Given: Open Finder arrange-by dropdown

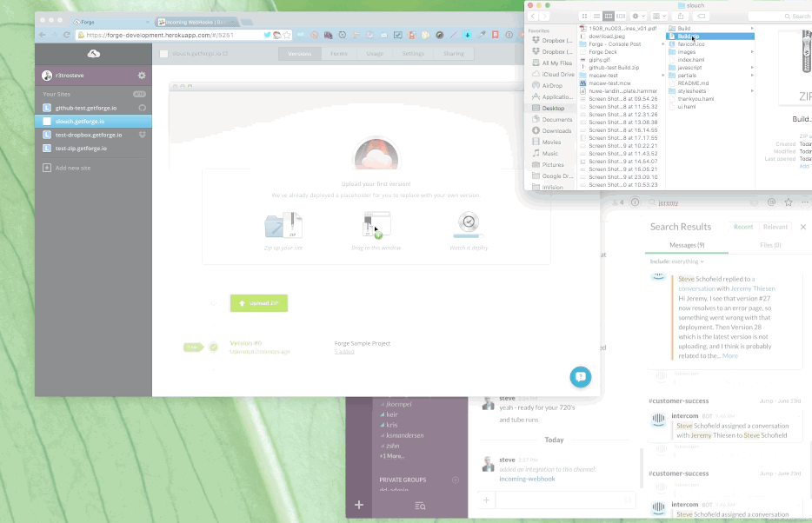Looking at the screenshot, I should (x=659, y=16).
